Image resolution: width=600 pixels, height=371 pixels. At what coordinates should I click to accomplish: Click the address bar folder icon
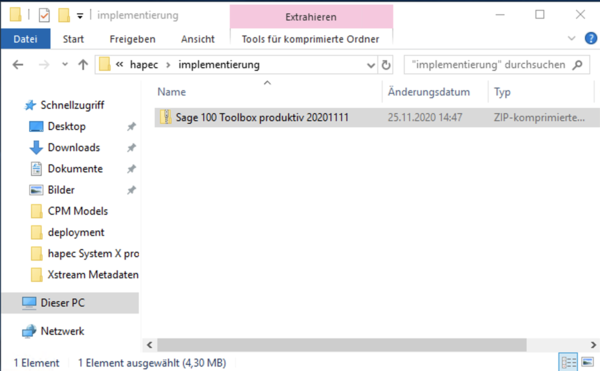(104, 64)
